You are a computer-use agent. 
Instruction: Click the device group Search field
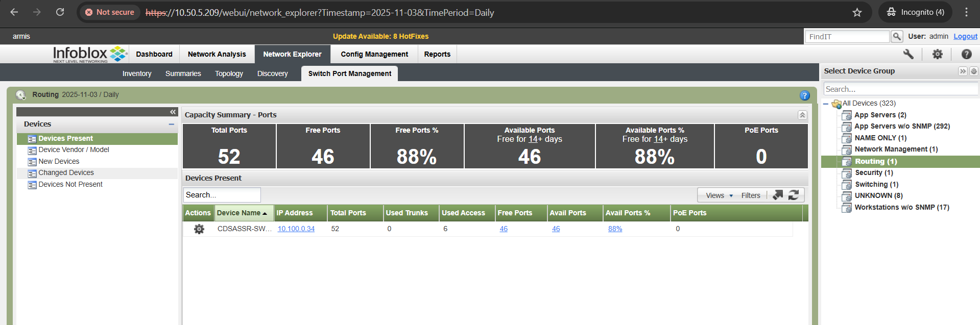tap(901, 89)
